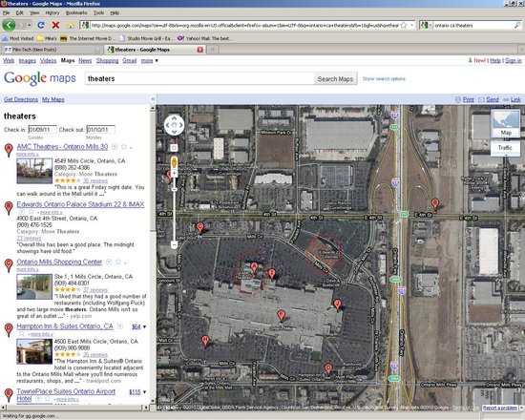
Task: Star the AMC Theatres - Ontario Mills 30 result
Action: pos(124,146)
